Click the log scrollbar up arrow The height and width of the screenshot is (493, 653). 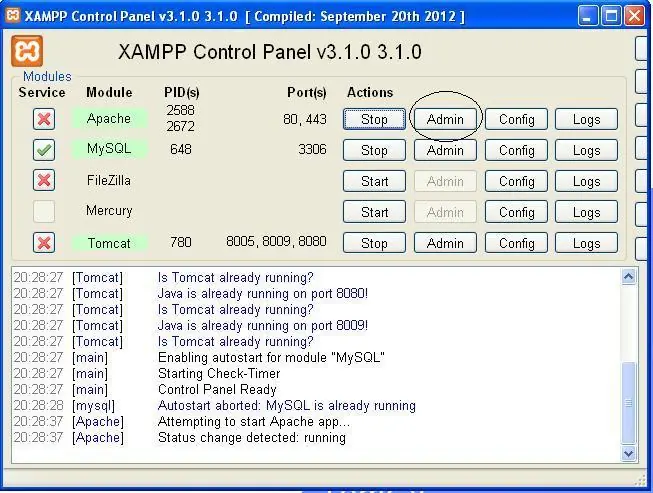628,276
